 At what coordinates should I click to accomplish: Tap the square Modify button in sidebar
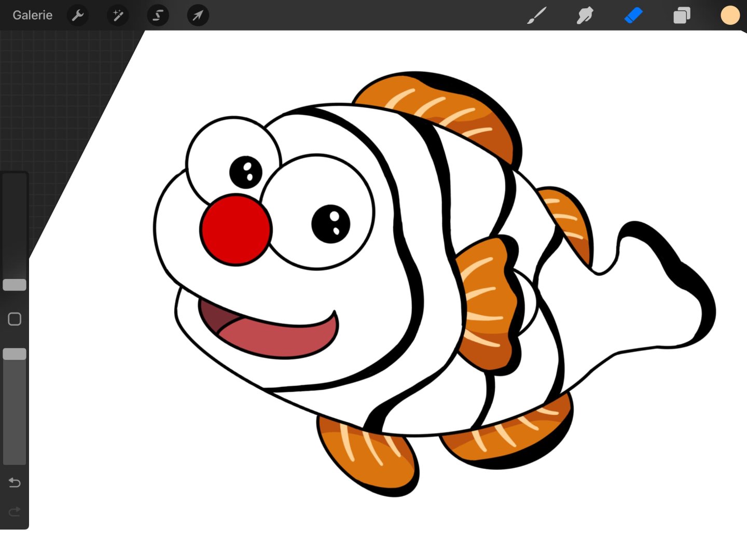[x=15, y=319]
